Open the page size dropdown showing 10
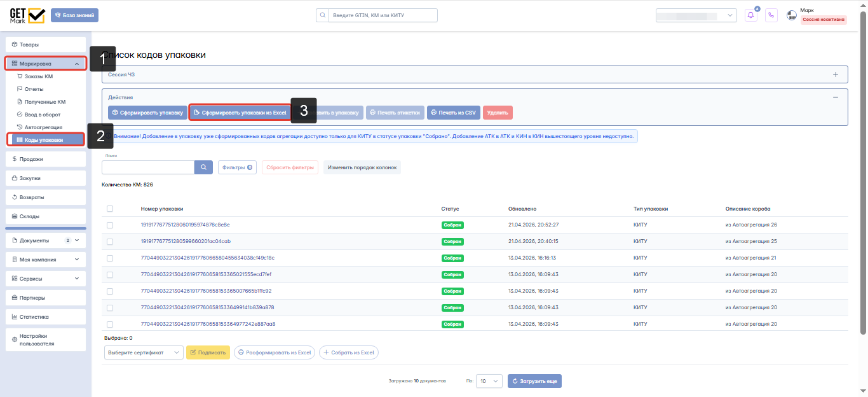The height and width of the screenshot is (397, 868). [x=489, y=381]
